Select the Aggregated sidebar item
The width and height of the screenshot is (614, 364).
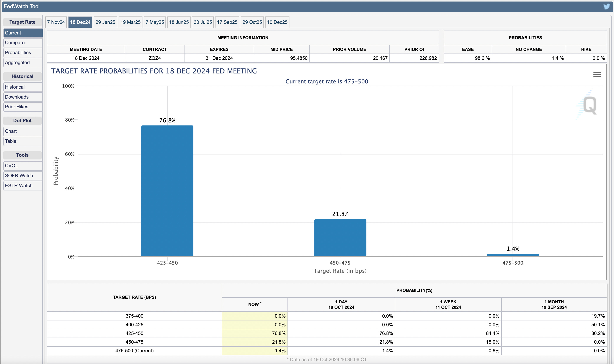tap(17, 63)
